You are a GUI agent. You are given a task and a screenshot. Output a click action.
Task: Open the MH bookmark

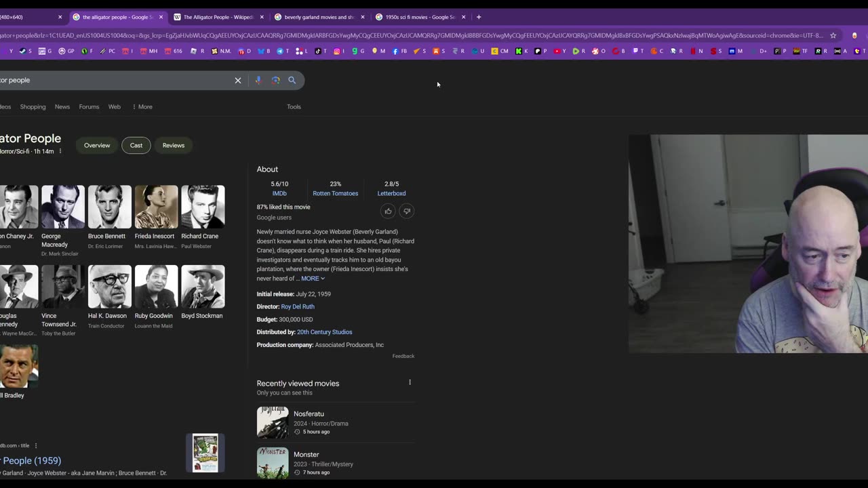pyautogui.click(x=149, y=51)
